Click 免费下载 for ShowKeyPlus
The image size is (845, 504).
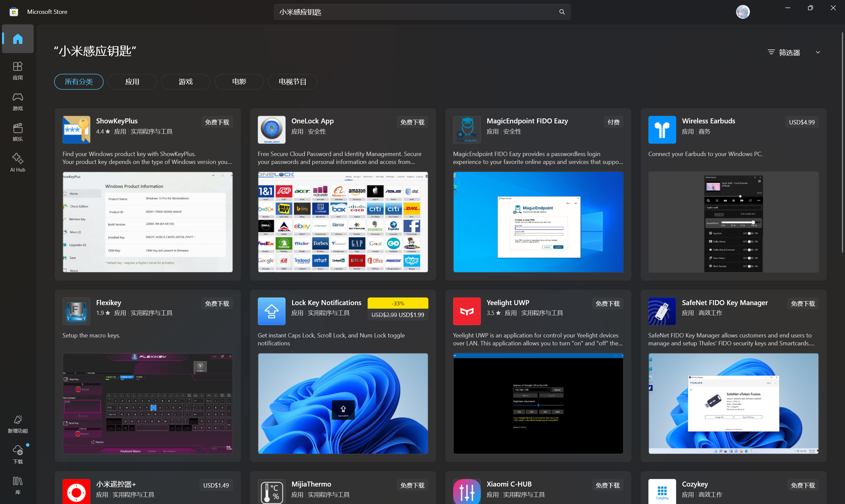(x=217, y=122)
